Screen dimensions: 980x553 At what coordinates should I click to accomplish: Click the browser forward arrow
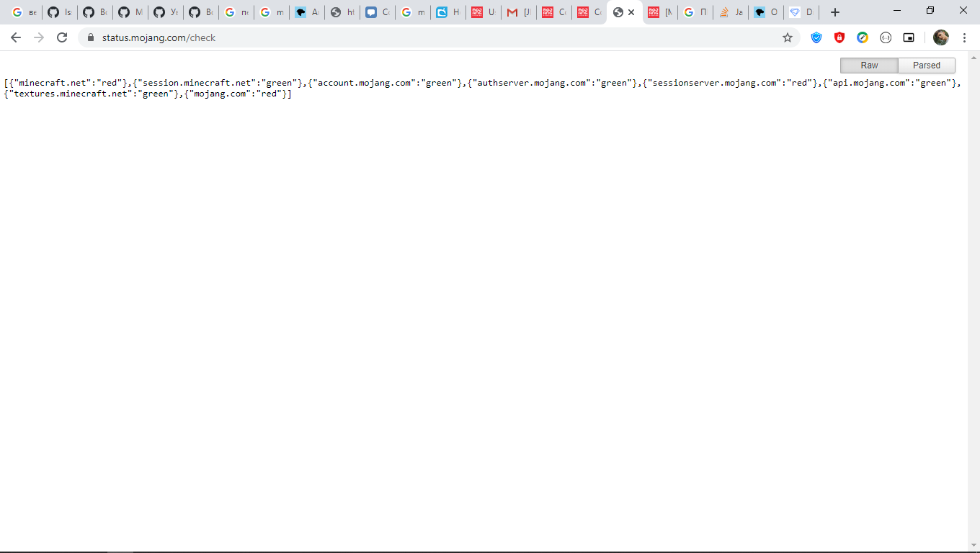tap(39, 37)
